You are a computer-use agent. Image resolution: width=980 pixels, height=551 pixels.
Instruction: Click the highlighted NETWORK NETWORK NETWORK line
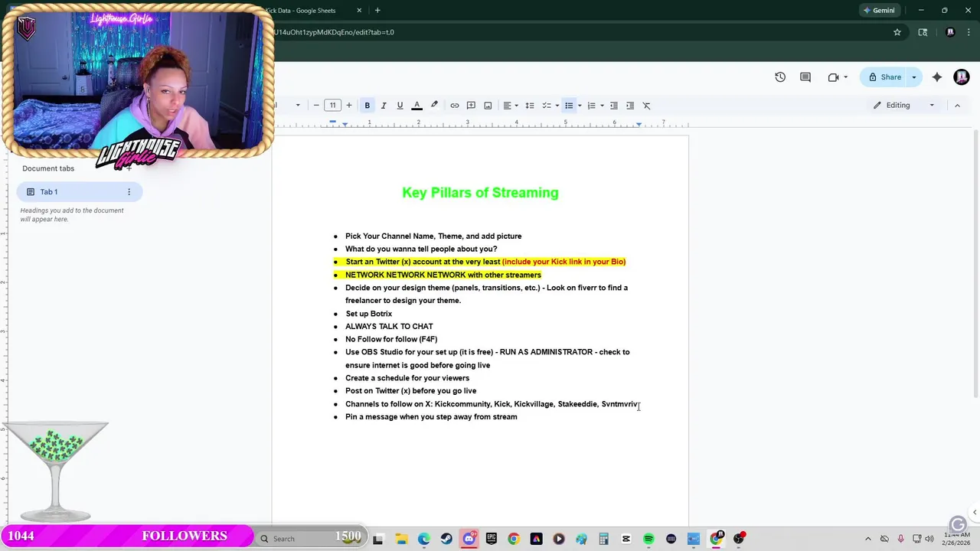pos(443,275)
